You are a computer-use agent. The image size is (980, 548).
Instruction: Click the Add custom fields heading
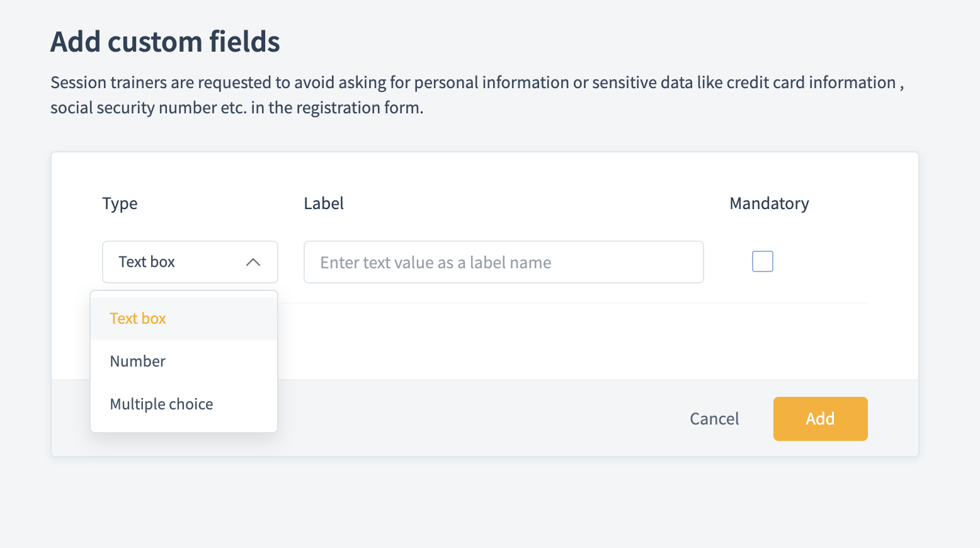point(165,42)
